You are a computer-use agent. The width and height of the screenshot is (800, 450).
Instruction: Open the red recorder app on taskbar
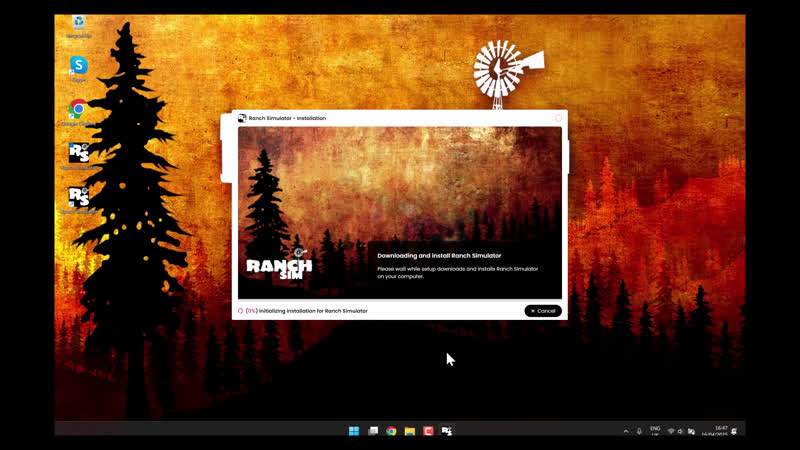[428, 431]
